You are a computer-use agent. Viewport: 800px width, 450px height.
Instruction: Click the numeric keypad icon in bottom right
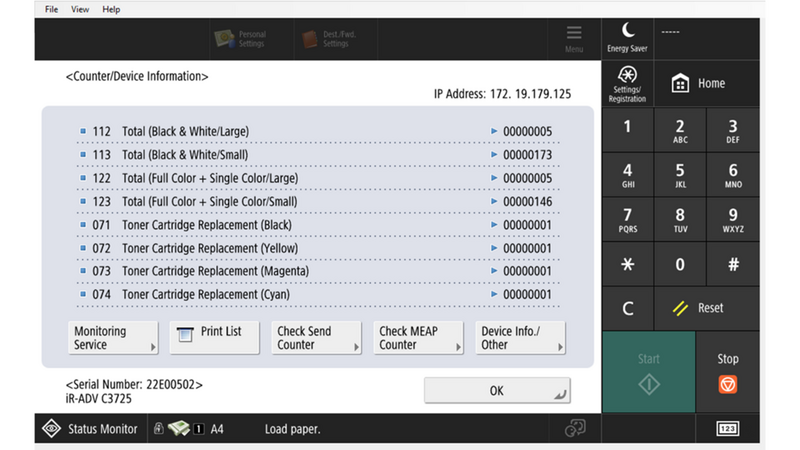[728, 429]
